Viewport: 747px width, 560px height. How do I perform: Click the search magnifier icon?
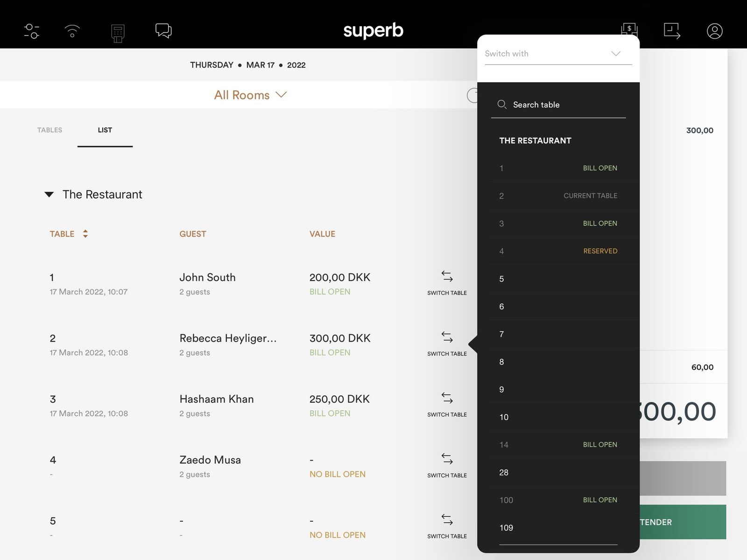[502, 105]
